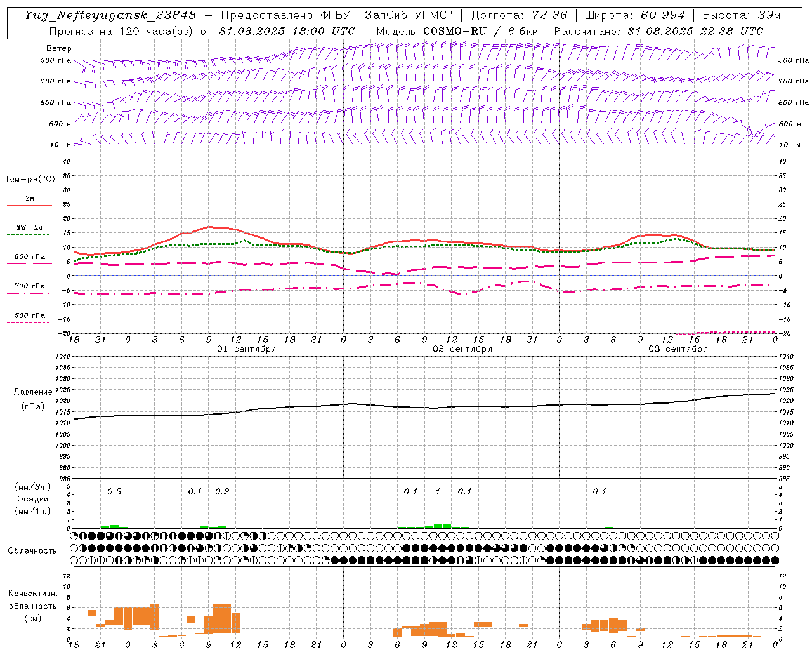Screen dimensions: 812x650
Task: Click the station title Yug_Nefteyugansk_23848
Action: tap(110, 15)
